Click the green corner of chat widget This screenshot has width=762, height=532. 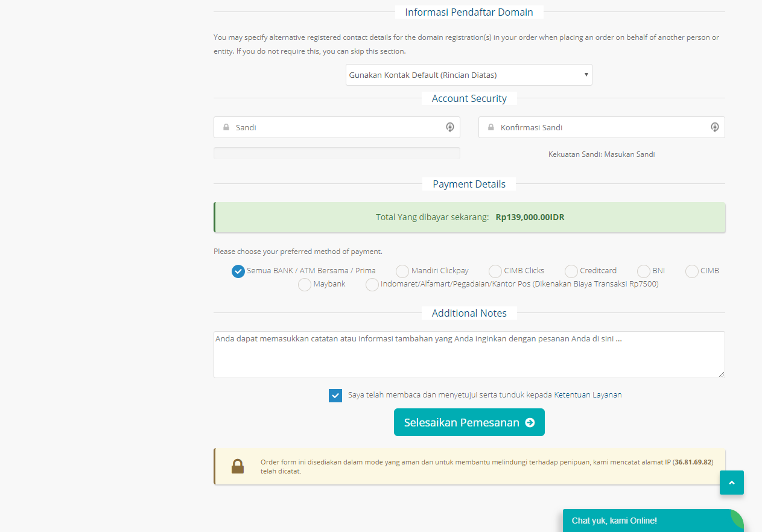click(737, 515)
